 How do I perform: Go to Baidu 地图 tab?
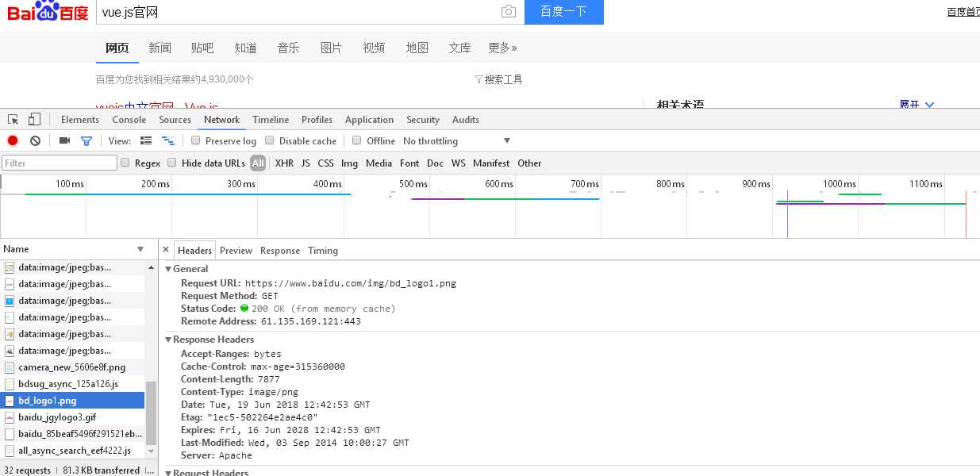click(417, 48)
